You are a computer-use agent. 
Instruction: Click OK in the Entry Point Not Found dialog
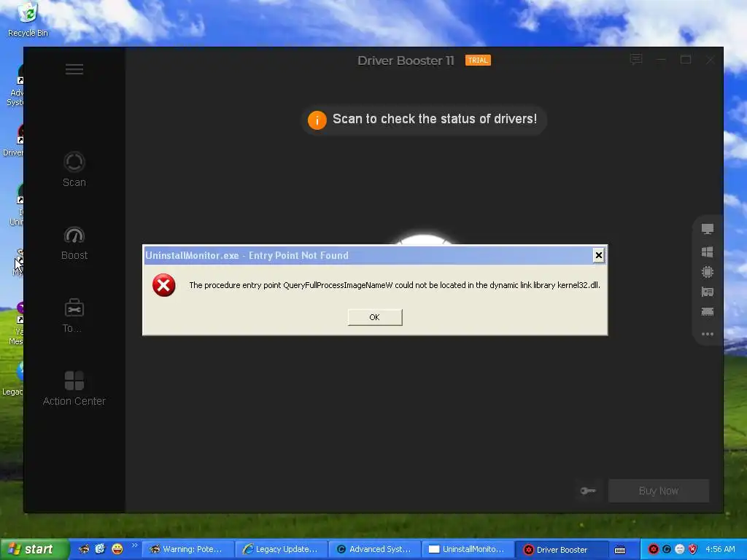pyautogui.click(x=375, y=317)
